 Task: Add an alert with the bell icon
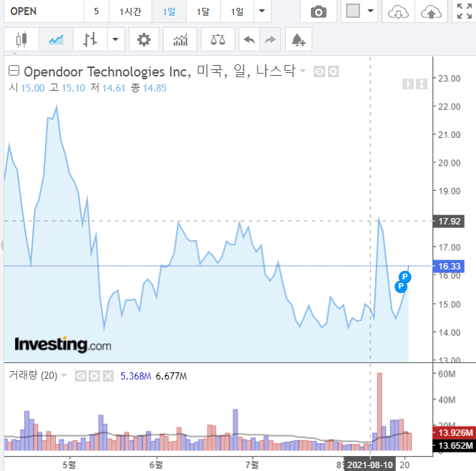(x=299, y=39)
